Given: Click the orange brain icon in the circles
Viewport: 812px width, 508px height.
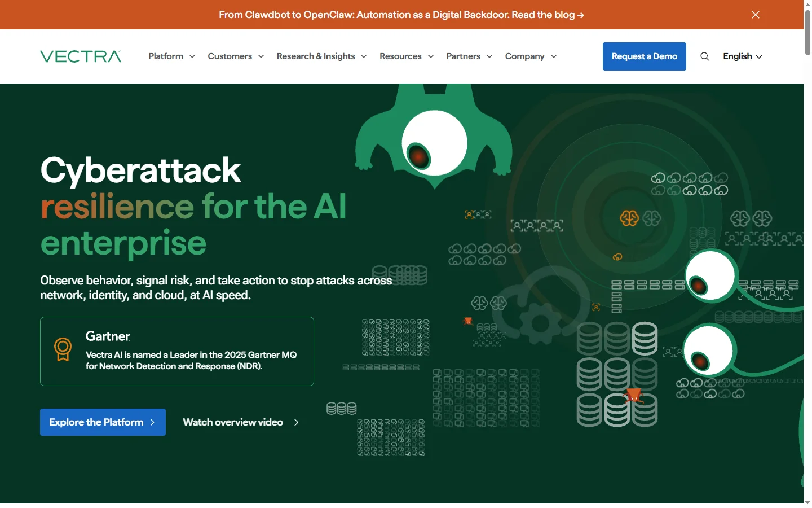Looking at the screenshot, I should click(x=629, y=218).
